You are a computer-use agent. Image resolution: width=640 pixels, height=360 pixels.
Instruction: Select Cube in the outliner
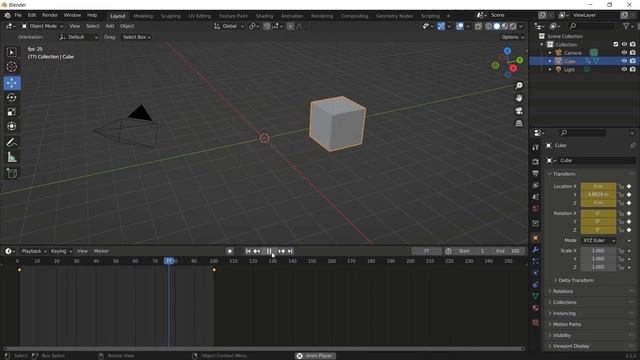570,61
